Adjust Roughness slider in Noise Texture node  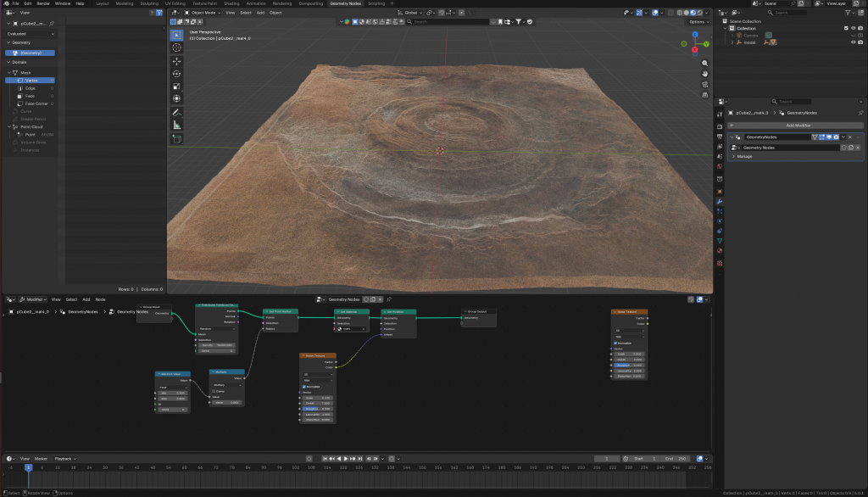click(x=319, y=409)
